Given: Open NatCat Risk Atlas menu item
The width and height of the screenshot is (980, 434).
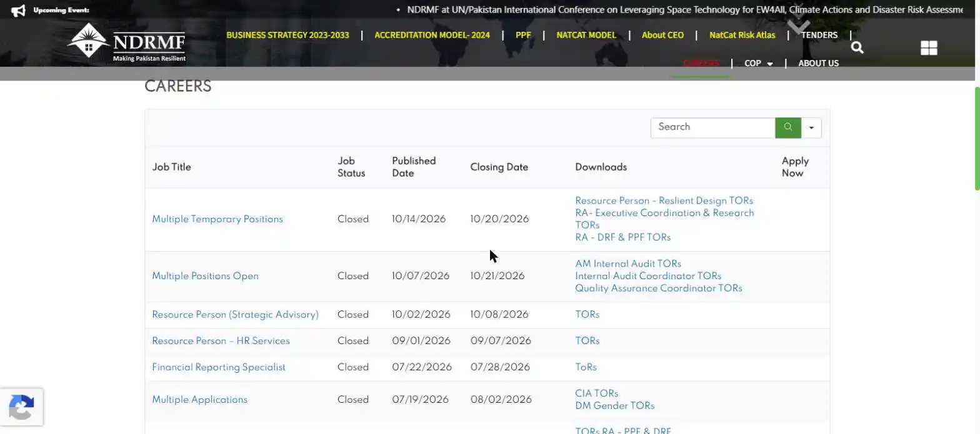Looking at the screenshot, I should pos(742,35).
